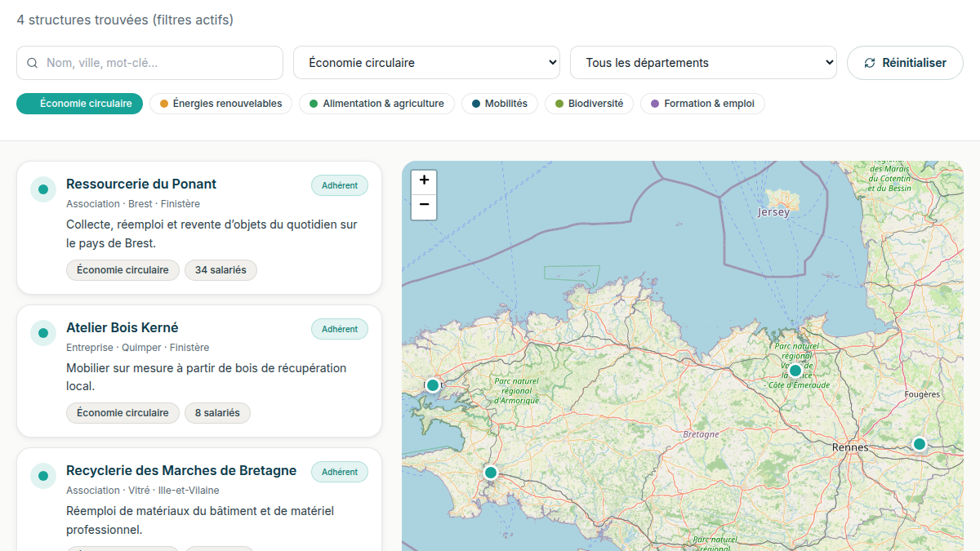Image resolution: width=980 pixels, height=551 pixels.
Task: Click the map marker east of Rennes
Action: point(920,444)
